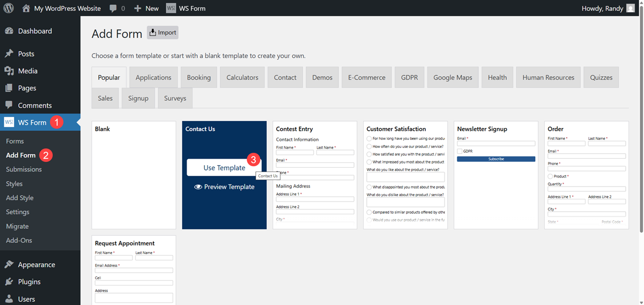
Task: Click the New content menu in admin bar
Action: point(146,8)
